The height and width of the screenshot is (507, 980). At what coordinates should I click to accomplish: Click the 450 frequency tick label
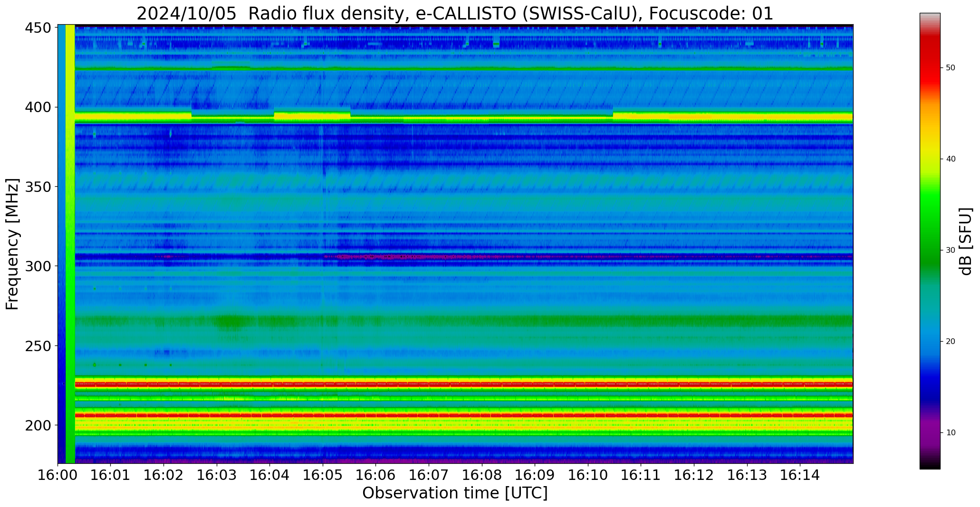(38, 28)
